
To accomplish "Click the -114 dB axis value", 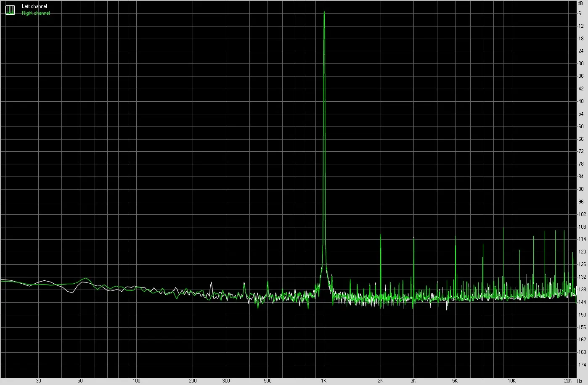I will point(582,239).
